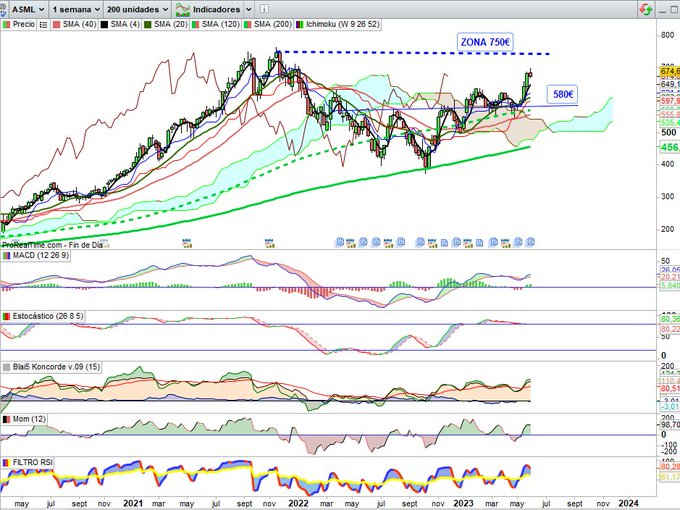Open SMA (120) indicator settings
Image resolution: width=680 pixels, height=510 pixels.
point(220,25)
